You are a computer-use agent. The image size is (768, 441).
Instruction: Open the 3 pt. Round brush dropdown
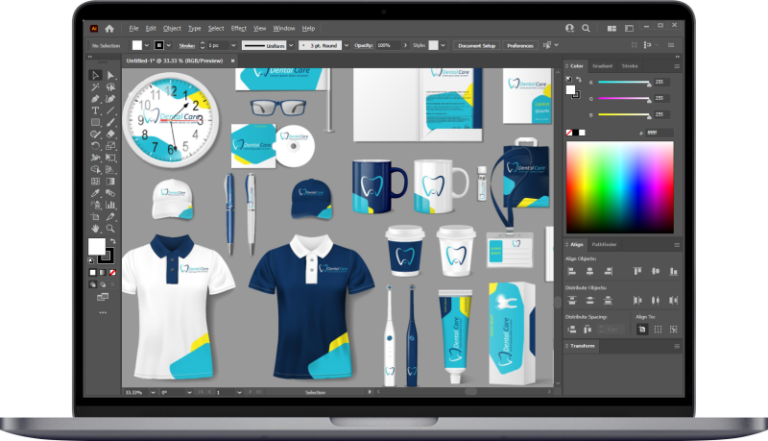(x=346, y=45)
